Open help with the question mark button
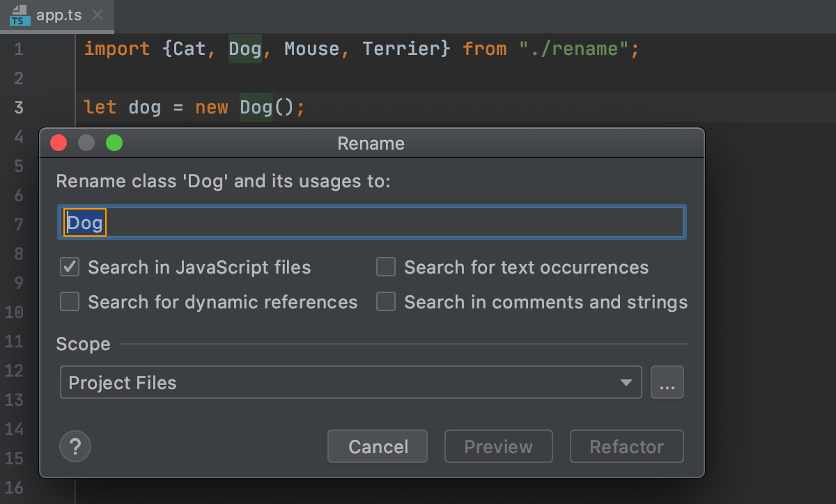This screenshot has height=504, width=836. tap(76, 446)
